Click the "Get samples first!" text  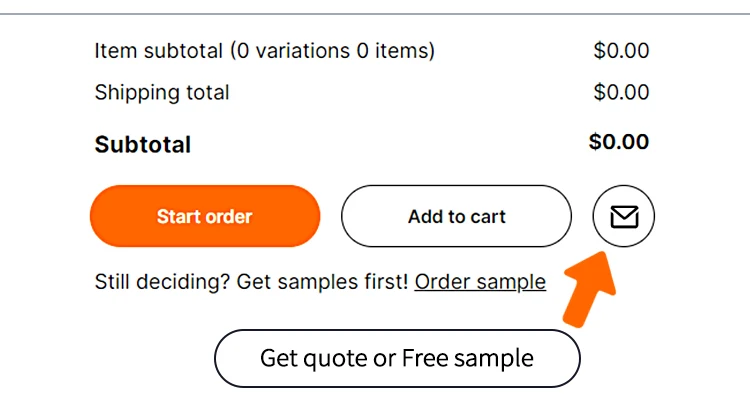click(x=323, y=282)
